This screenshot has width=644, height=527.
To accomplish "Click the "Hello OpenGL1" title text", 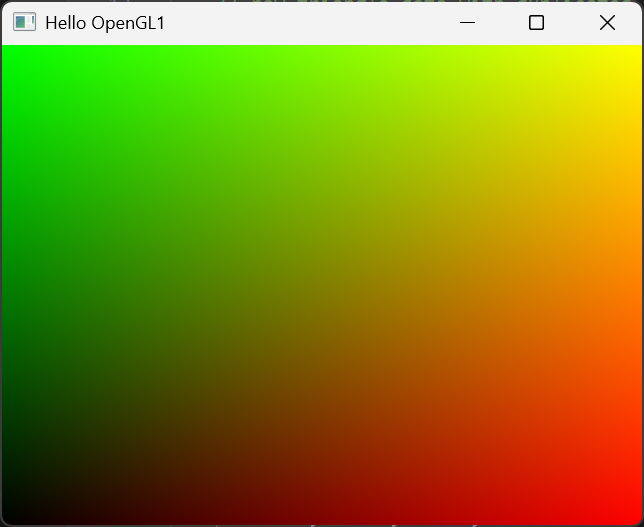I will (x=105, y=22).
